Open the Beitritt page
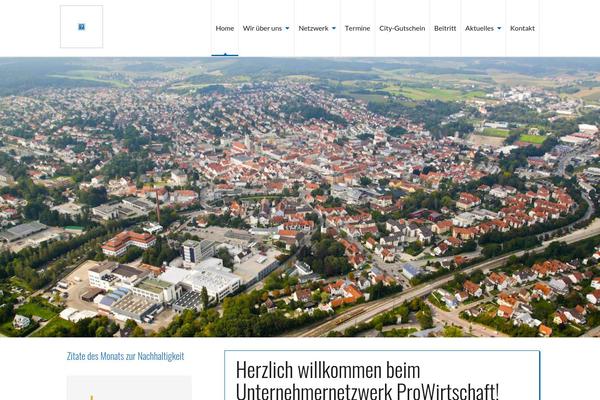This screenshot has height=400, width=600. (x=445, y=28)
